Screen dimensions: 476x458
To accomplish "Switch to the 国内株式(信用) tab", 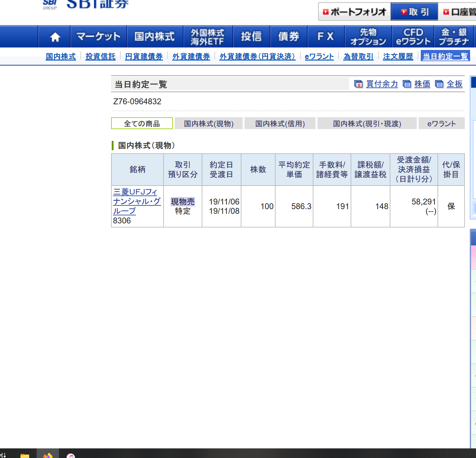I will click(280, 123).
